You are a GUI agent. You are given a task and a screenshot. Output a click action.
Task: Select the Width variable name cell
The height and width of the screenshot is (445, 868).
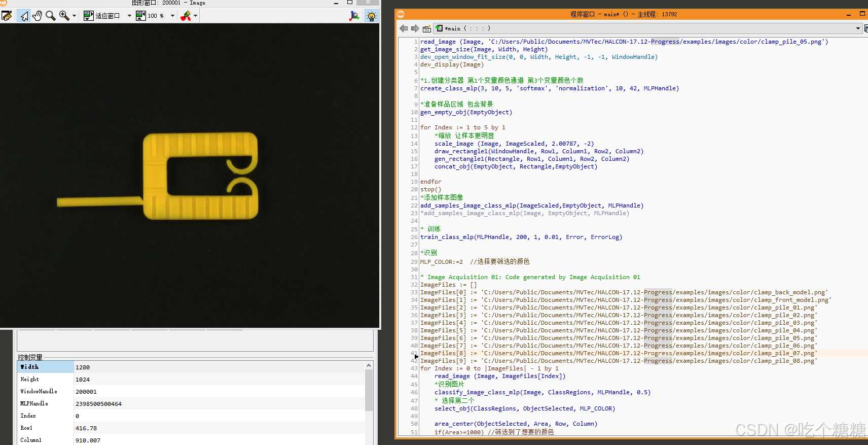coord(46,367)
